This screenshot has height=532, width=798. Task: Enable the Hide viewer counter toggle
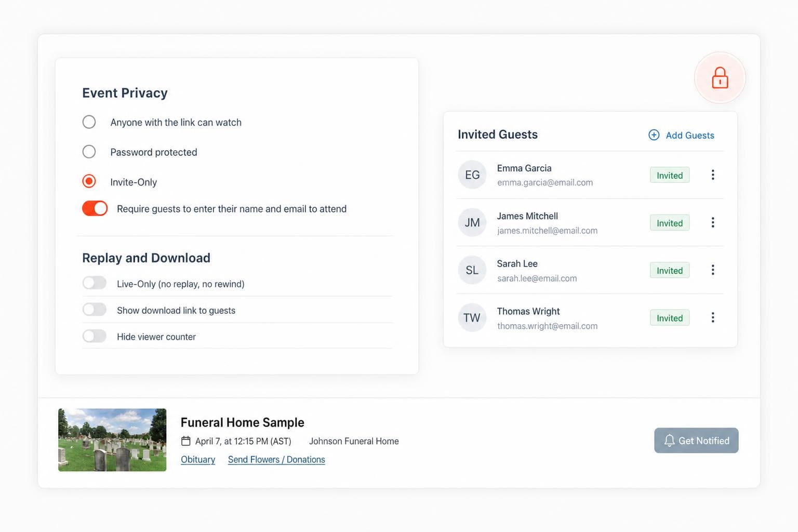pos(95,336)
